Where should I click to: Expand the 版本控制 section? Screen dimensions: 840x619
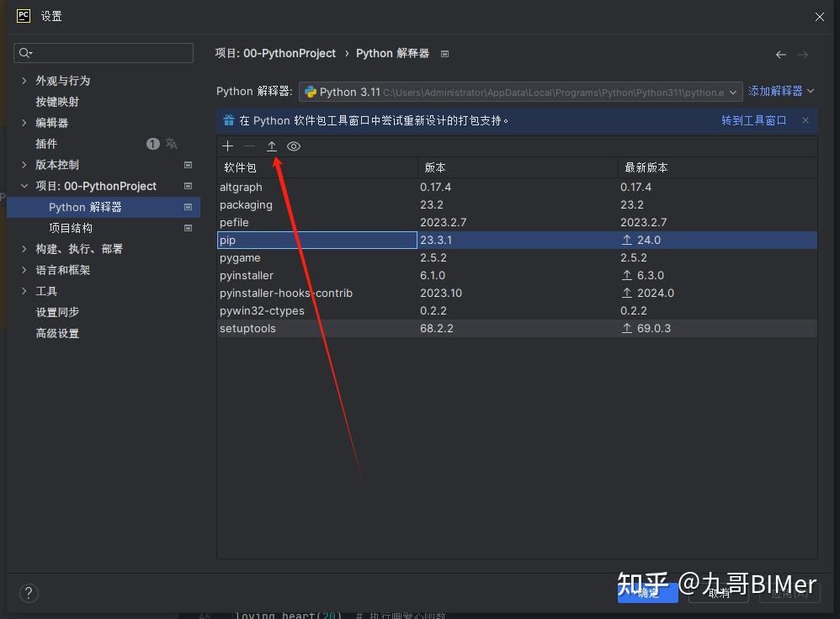pos(24,165)
